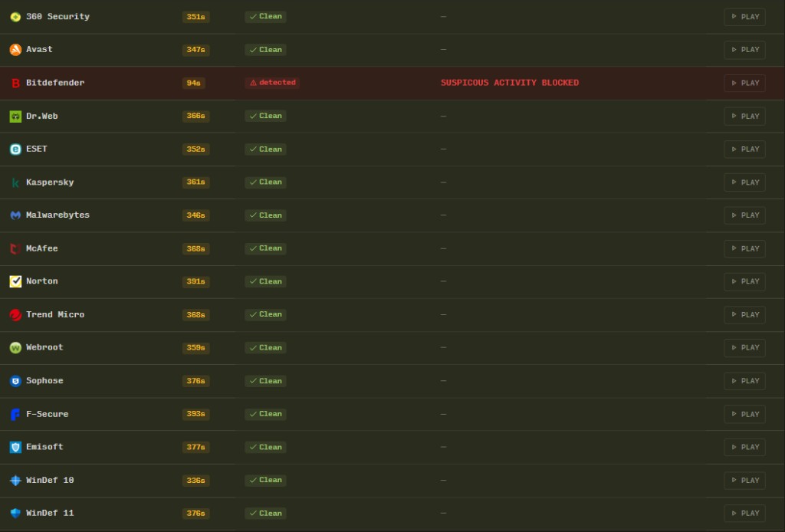Play the McAfee scan recording
The image size is (785, 532).
tap(744, 248)
